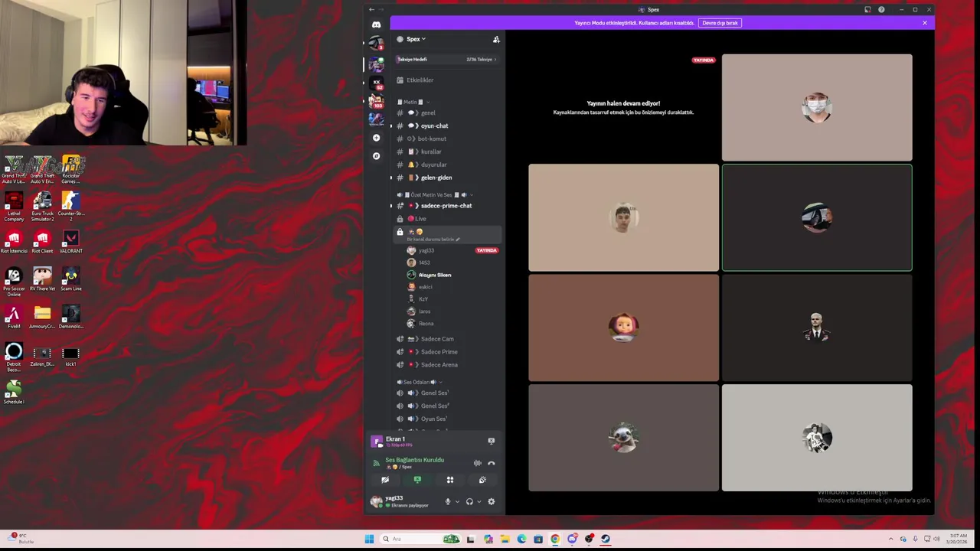
Task: Collapse the Metin channel category
Action: (413, 102)
